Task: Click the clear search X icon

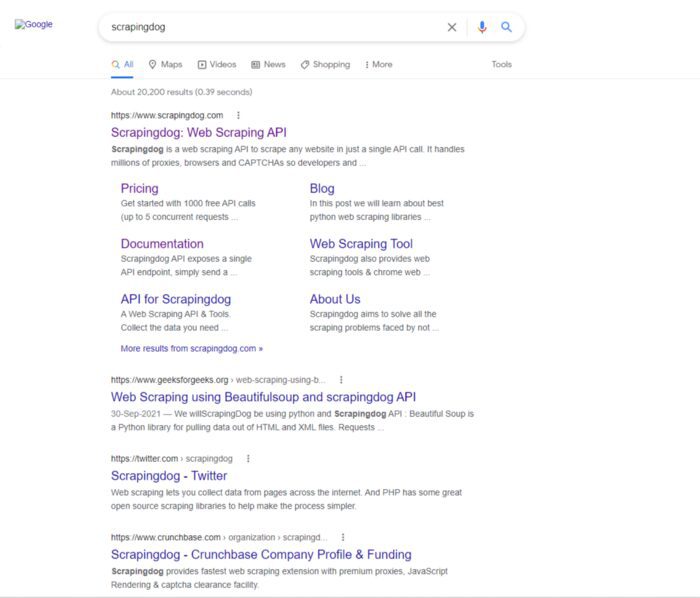Action: tap(452, 27)
